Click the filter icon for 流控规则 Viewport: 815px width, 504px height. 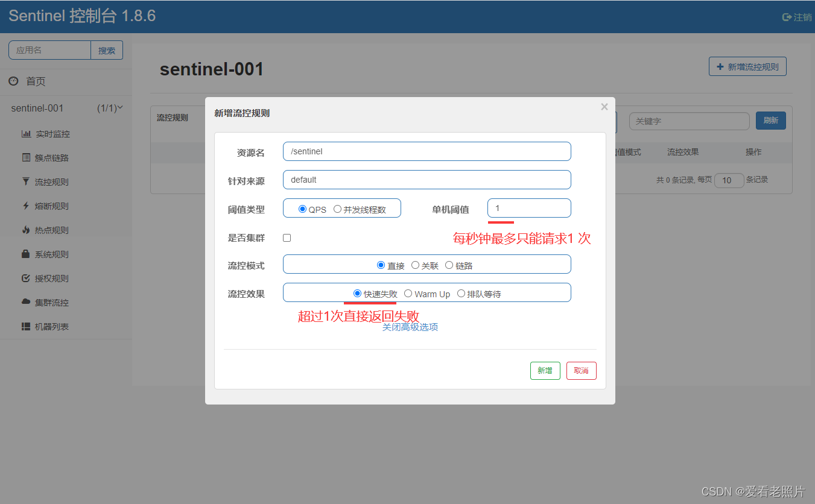[26, 181]
